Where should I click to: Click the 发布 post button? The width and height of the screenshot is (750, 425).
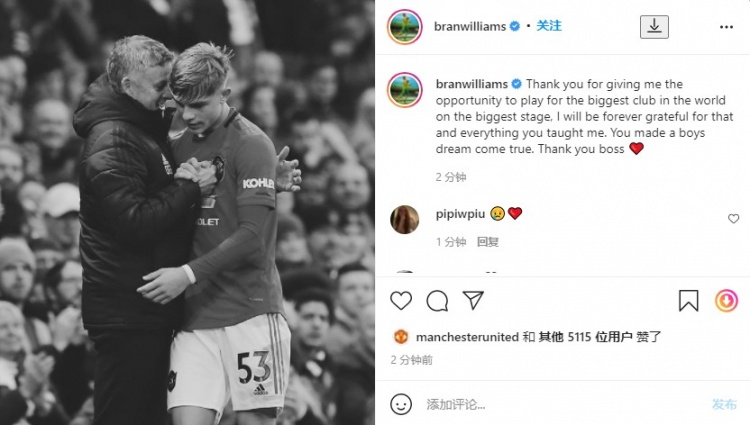(724, 404)
